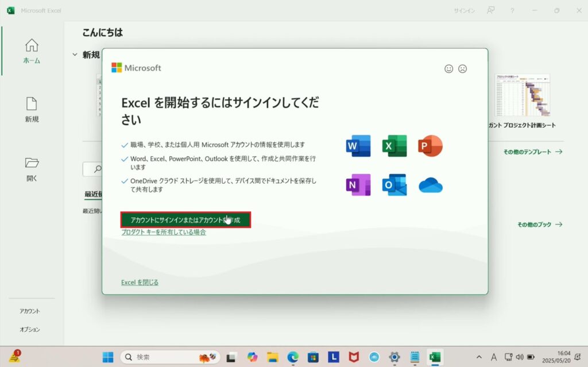The height and width of the screenshot is (367, 588).
Task: Click the smiley face feedback icon
Action: click(448, 69)
